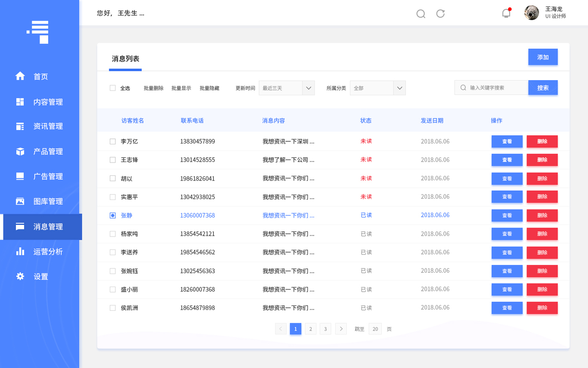
Task: Click the 最近三天 select field
Action: tap(287, 88)
